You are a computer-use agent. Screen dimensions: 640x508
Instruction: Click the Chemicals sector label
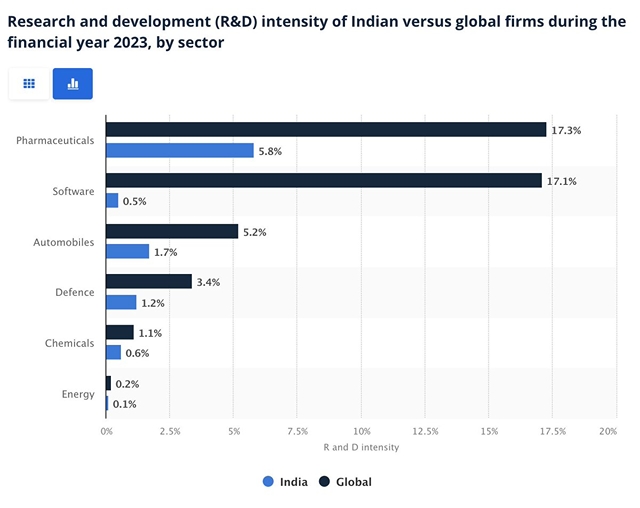(69, 343)
